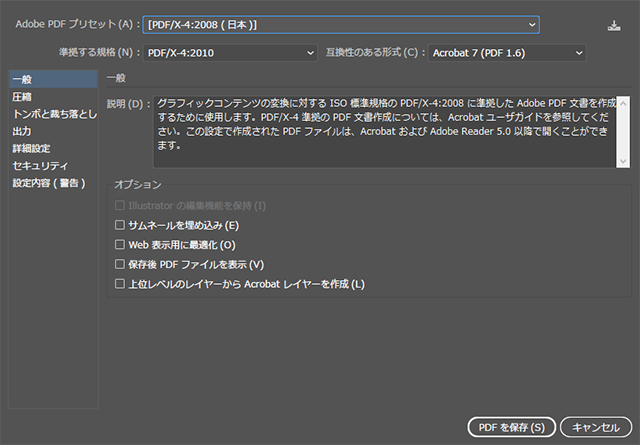Select the トンボと裁ち落とし category
Image resolution: width=640 pixels, height=445 pixels.
53,114
